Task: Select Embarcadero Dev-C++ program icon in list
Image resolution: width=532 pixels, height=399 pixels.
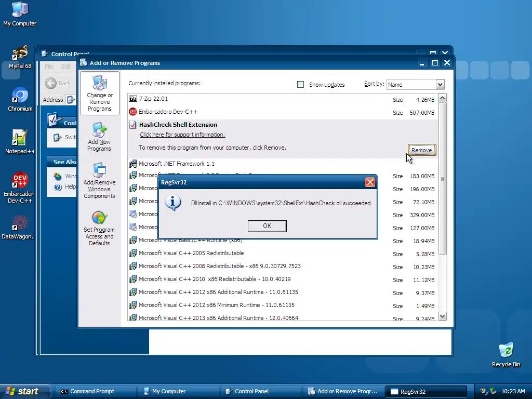Action: (133, 112)
